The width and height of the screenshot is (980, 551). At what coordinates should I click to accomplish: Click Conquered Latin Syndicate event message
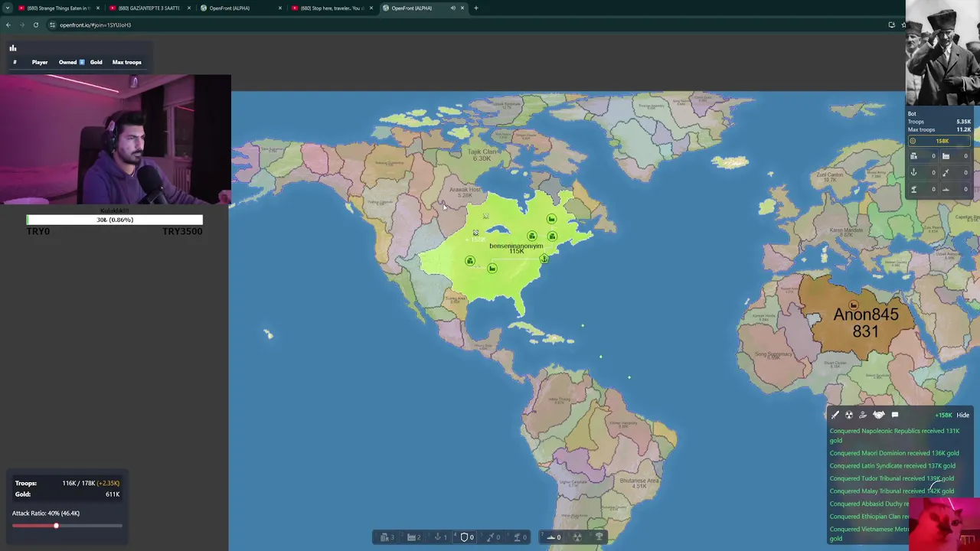coord(893,465)
